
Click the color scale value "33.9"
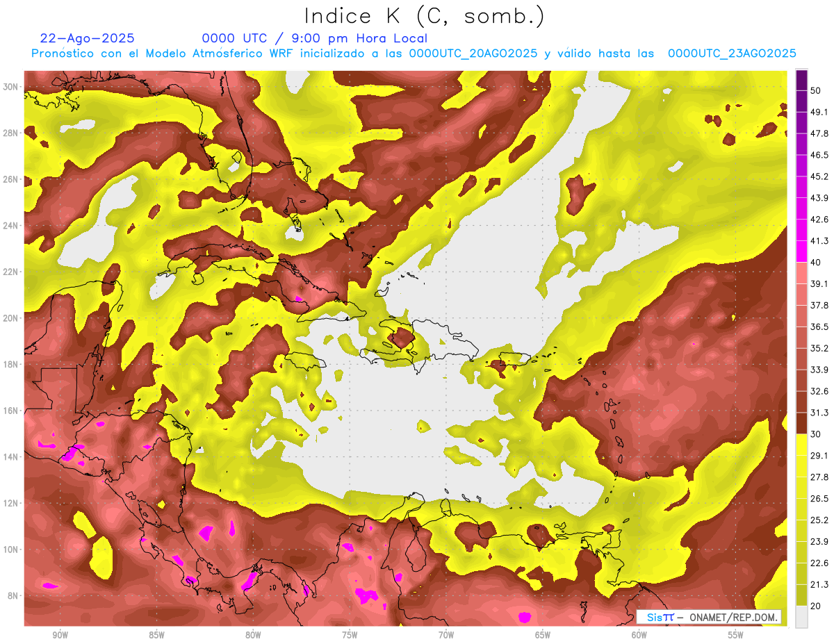point(820,370)
